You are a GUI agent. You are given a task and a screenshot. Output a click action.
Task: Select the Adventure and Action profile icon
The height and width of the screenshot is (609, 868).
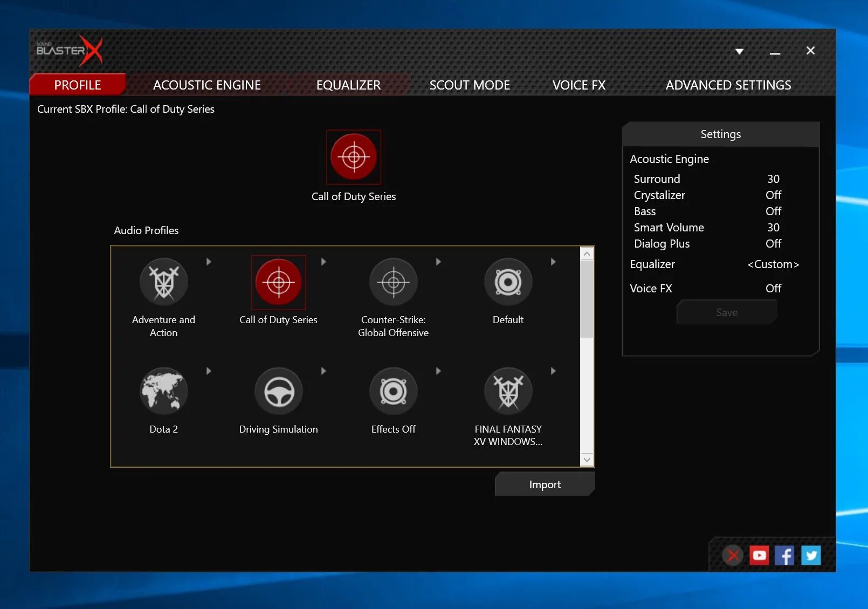(x=164, y=282)
